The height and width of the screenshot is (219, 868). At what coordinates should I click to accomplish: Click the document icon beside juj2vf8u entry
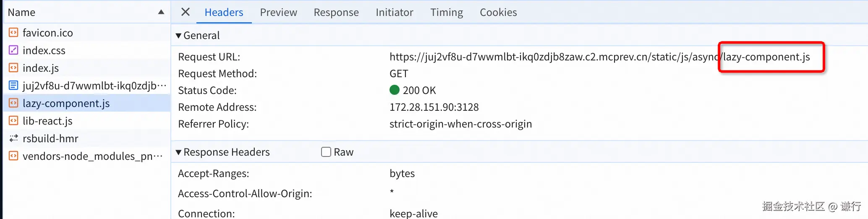(13, 86)
